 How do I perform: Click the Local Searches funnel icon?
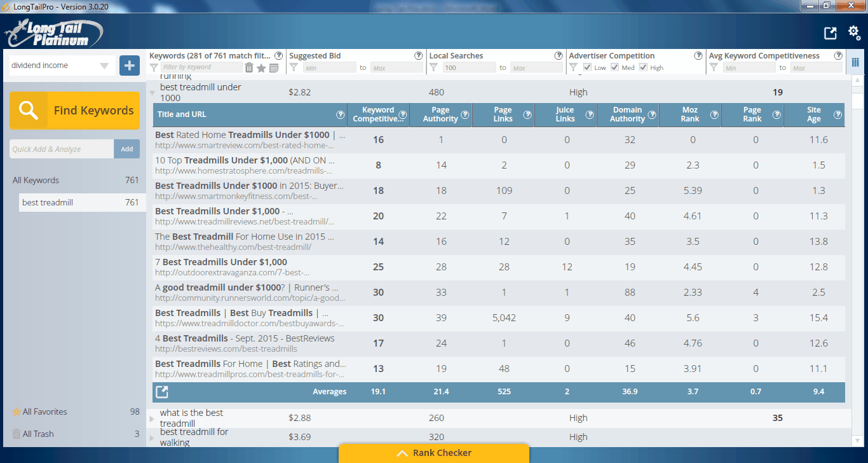pyautogui.click(x=433, y=67)
